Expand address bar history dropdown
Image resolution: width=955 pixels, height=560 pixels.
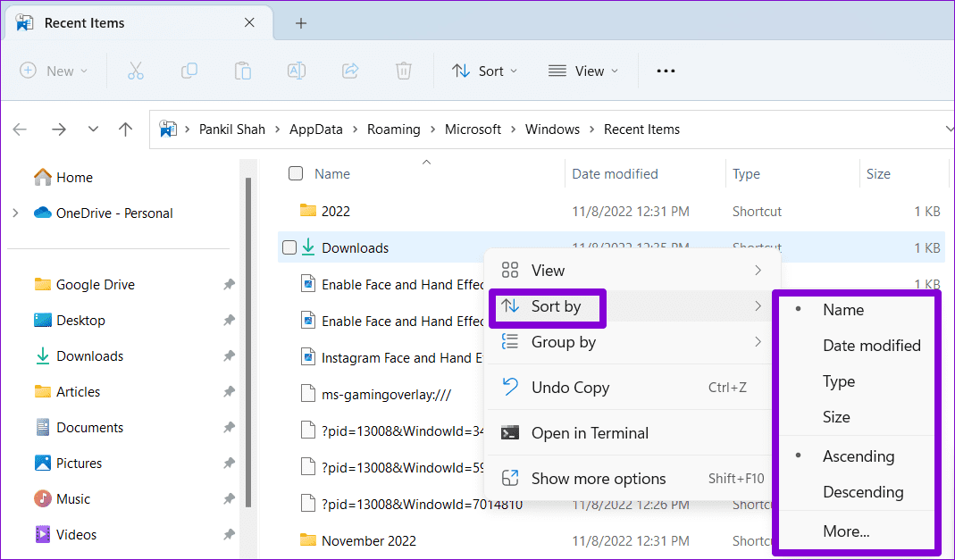point(949,129)
